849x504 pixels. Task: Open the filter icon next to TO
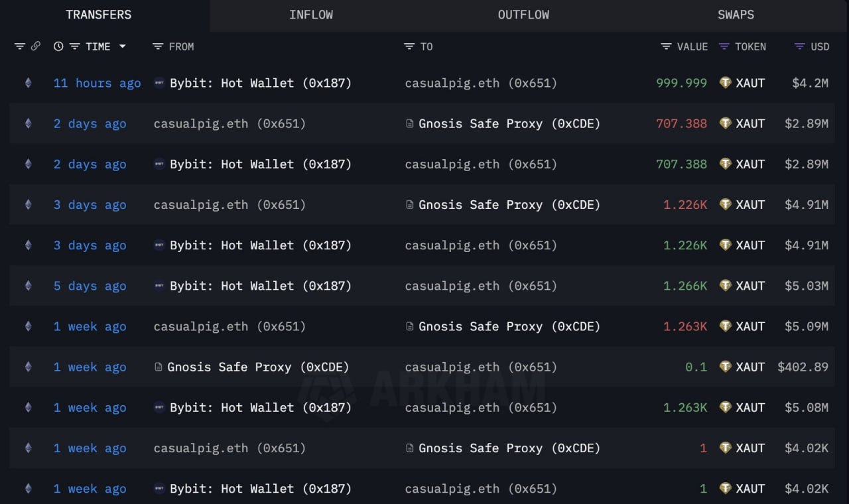pyautogui.click(x=409, y=46)
